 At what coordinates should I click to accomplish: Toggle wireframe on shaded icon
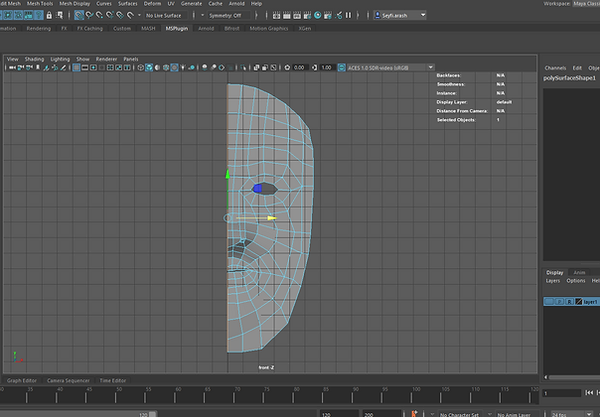[166, 68]
